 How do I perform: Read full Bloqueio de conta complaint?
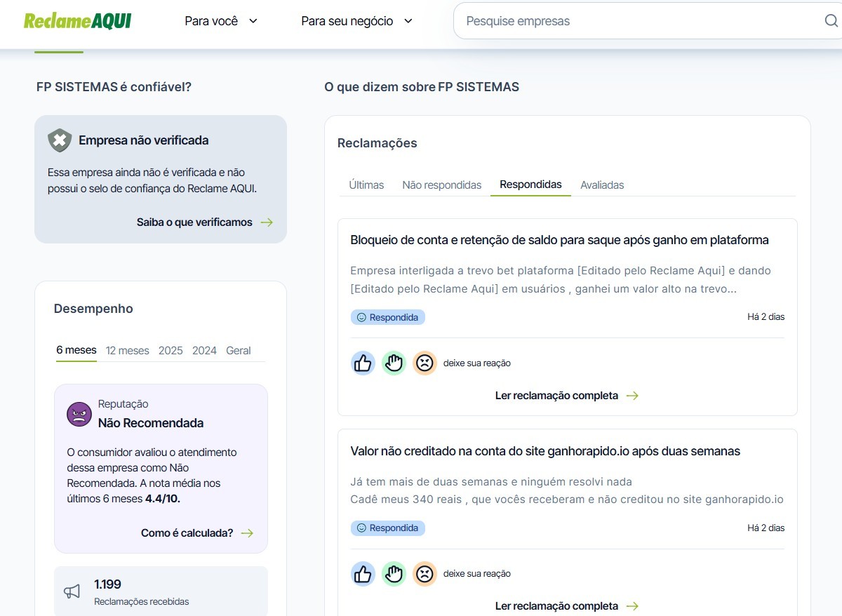[x=556, y=396]
